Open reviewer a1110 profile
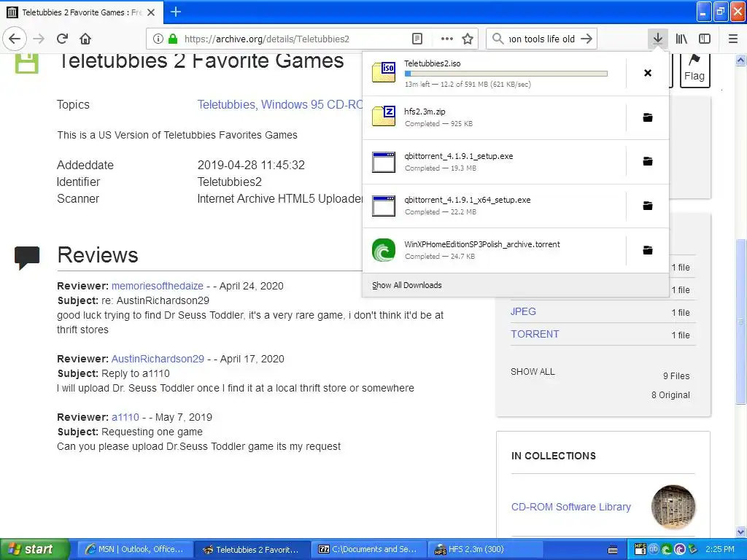 coord(125,417)
